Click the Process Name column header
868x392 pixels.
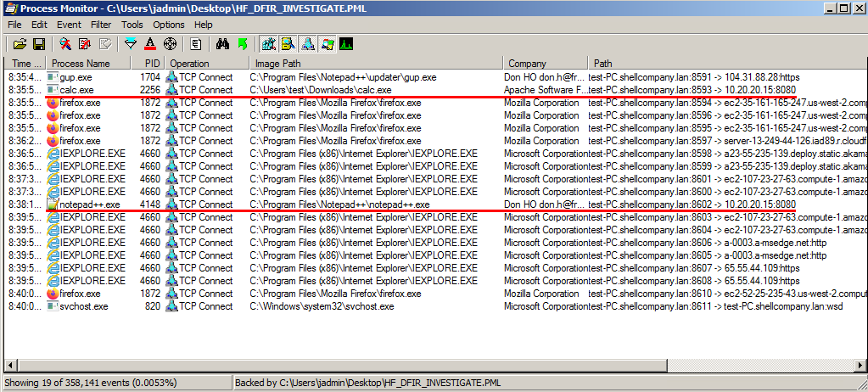[x=81, y=64]
